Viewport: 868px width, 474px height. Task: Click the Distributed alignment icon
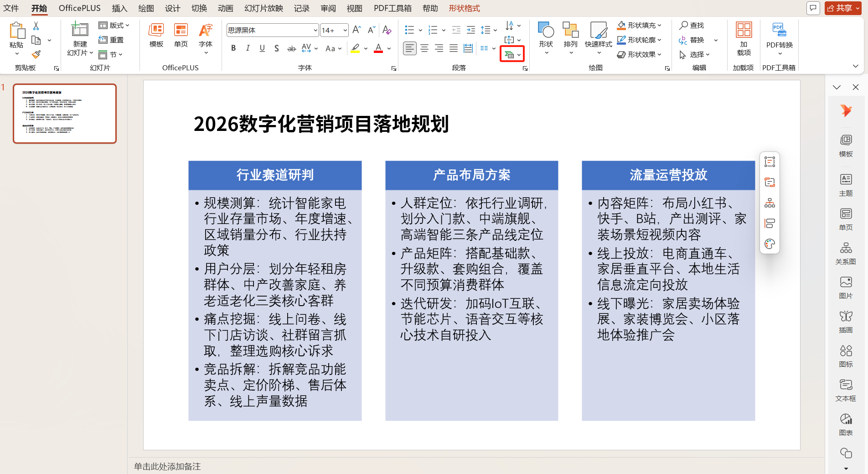(x=468, y=48)
